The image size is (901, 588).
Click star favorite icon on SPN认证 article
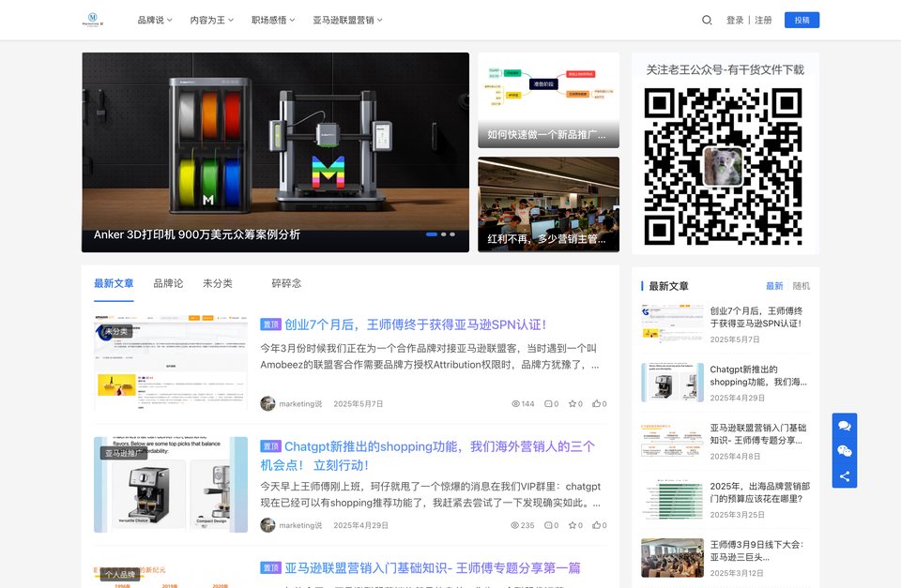click(573, 403)
